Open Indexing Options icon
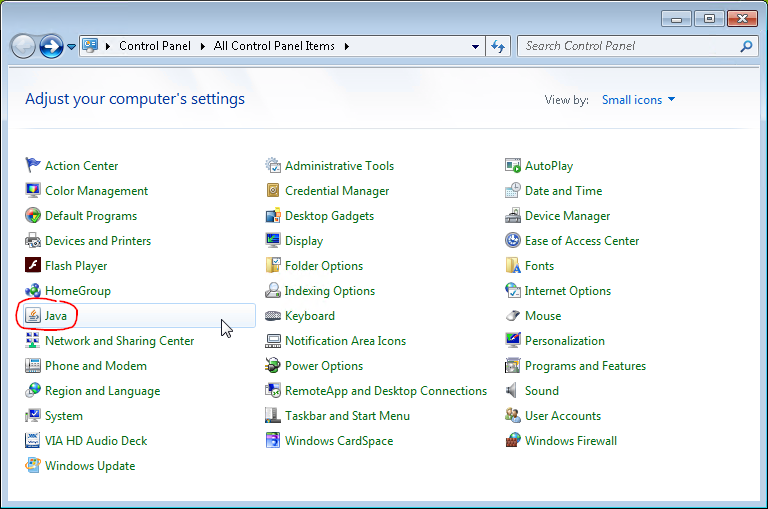This screenshot has width=768, height=509. [x=273, y=291]
